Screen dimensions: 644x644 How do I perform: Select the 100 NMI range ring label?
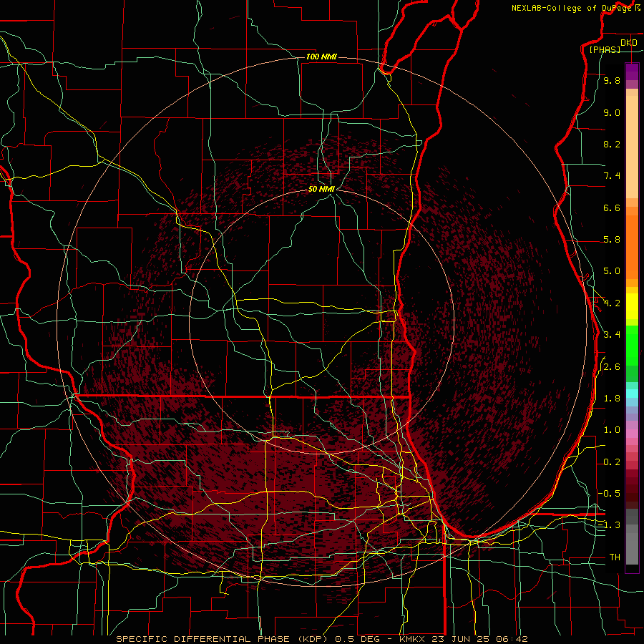321,57
